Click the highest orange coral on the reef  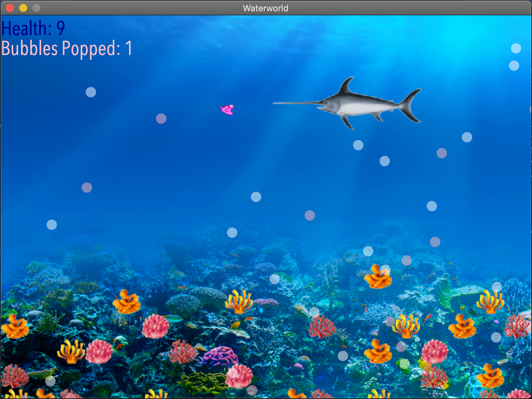378,276
